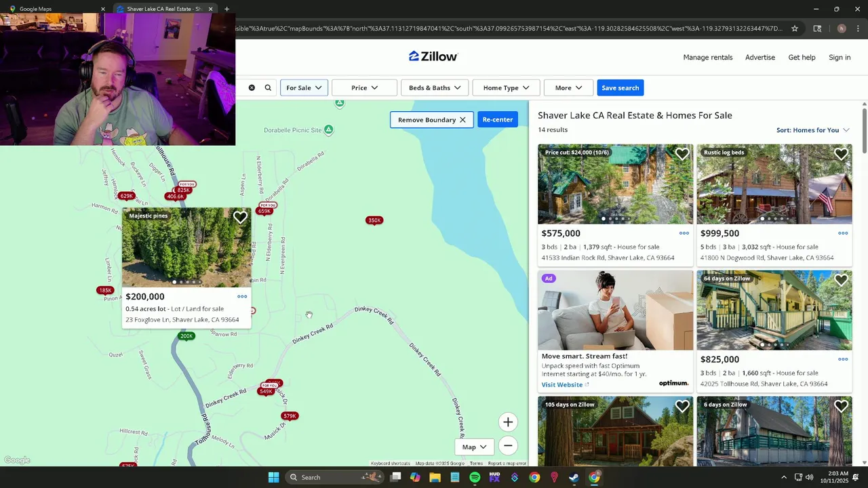The width and height of the screenshot is (868, 488).
Task: Bookmark this page with star icon
Action: click(794, 28)
